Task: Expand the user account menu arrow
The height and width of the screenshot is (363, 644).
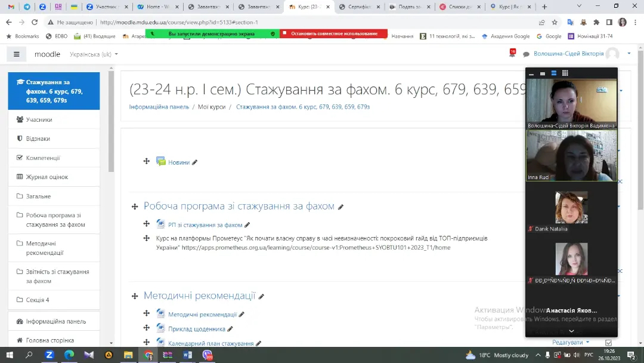Action: click(628, 54)
